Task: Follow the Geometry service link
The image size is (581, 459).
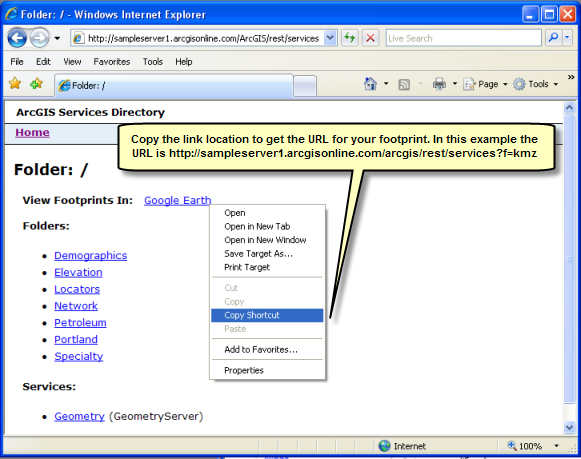Action: coord(79,416)
